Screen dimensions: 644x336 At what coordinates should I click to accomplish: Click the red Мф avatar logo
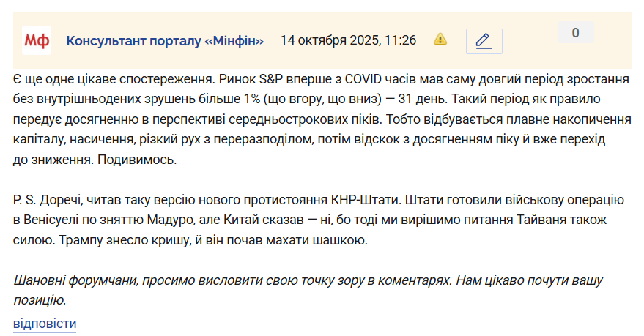coord(37,40)
